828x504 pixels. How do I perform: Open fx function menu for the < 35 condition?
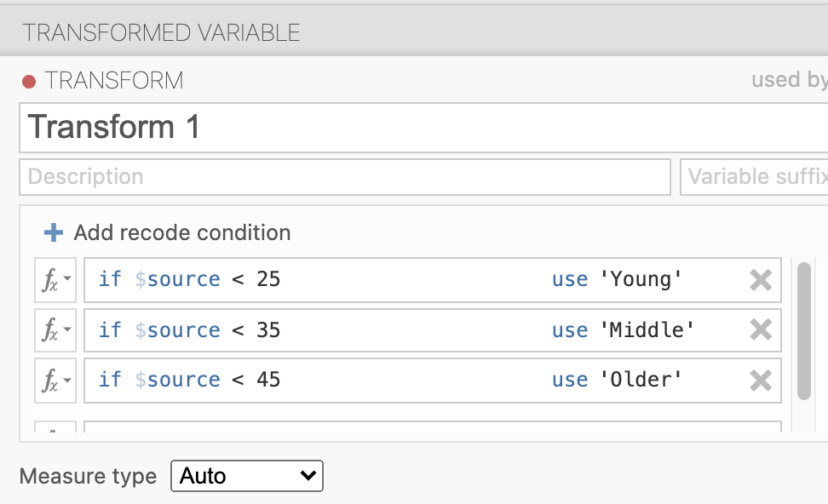click(x=55, y=330)
